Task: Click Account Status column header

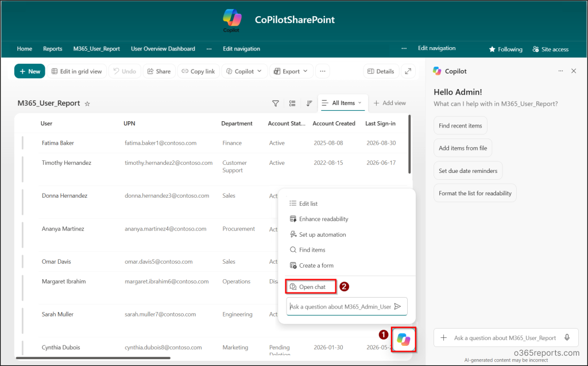Action: click(287, 124)
